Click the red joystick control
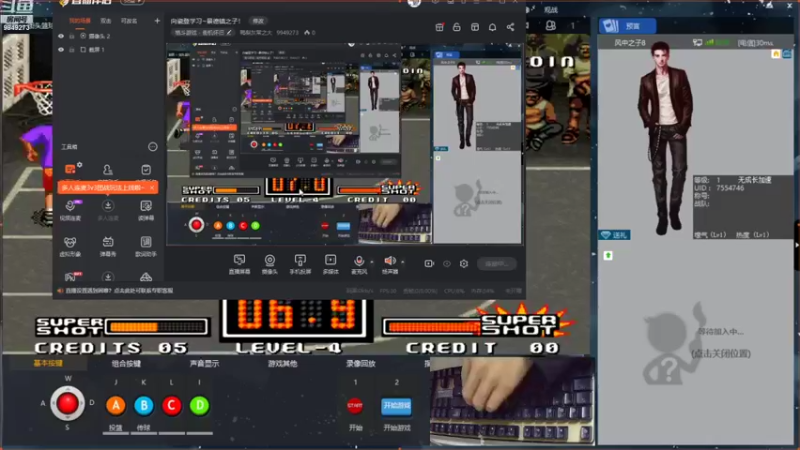 tap(67, 403)
